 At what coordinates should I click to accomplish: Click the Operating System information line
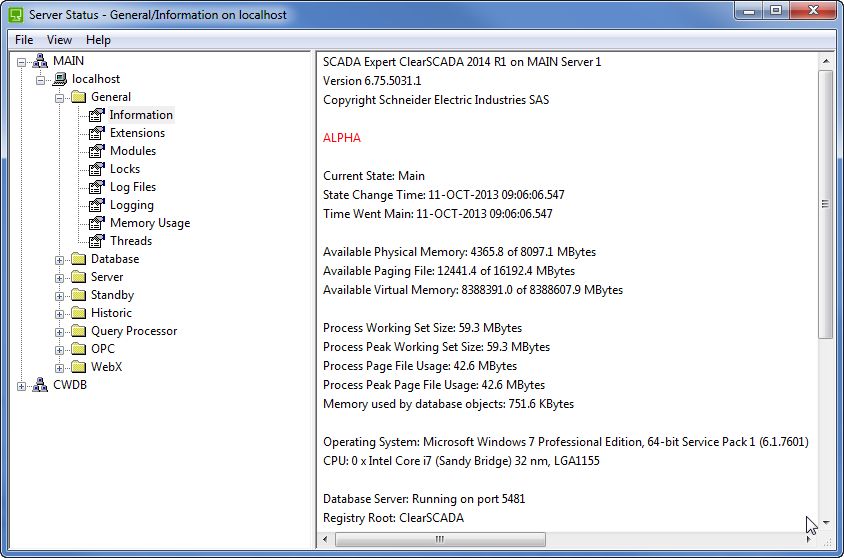click(566, 442)
